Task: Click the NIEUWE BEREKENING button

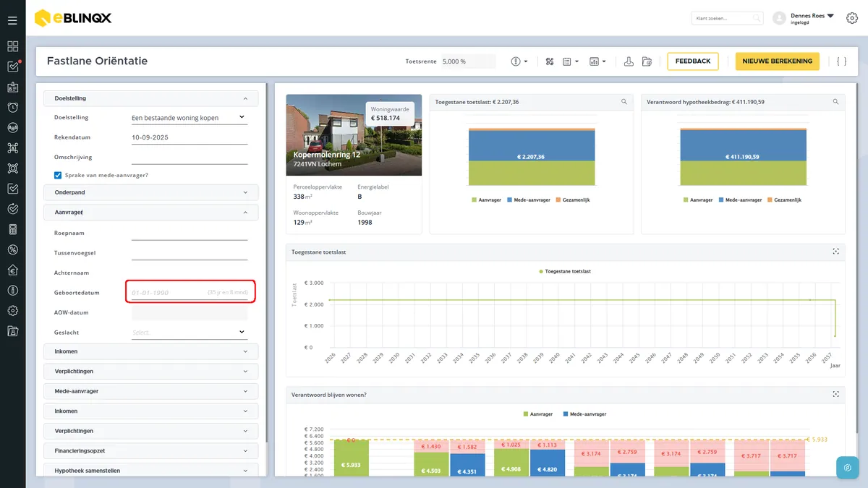Action: [x=778, y=61]
